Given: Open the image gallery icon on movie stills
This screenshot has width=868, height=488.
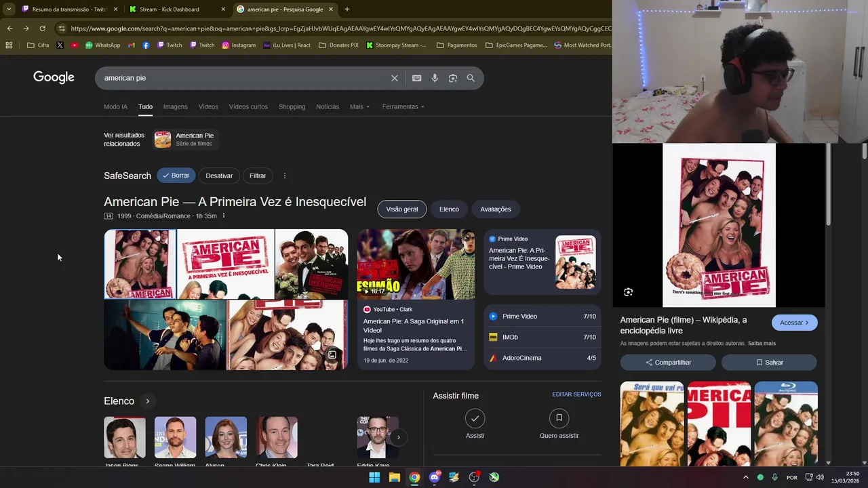Looking at the screenshot, I should tap(332, 354).
